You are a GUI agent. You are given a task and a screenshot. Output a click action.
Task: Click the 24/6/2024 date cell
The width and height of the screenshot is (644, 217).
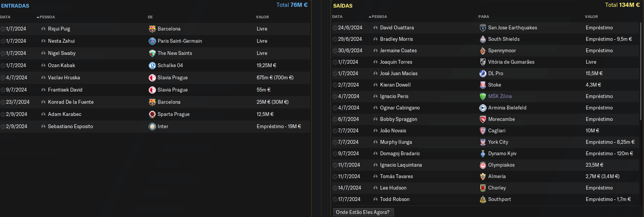350,27
